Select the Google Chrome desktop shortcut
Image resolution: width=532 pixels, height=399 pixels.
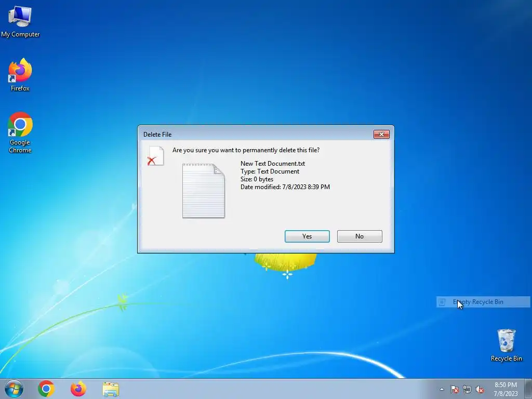coord(20,132)
